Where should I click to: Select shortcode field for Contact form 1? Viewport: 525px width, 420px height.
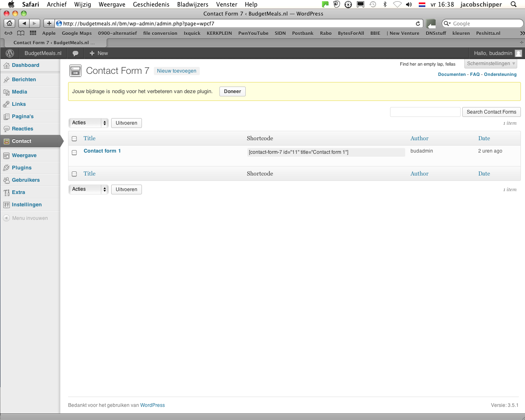[326, 152]
